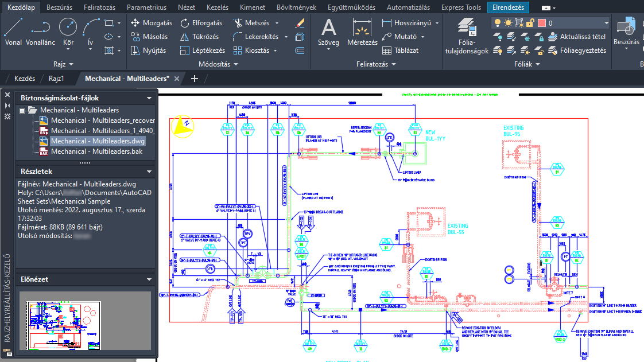This screenshot has width=644, height=362.
Task: Select the Kör circle tool
Action: 68,32
